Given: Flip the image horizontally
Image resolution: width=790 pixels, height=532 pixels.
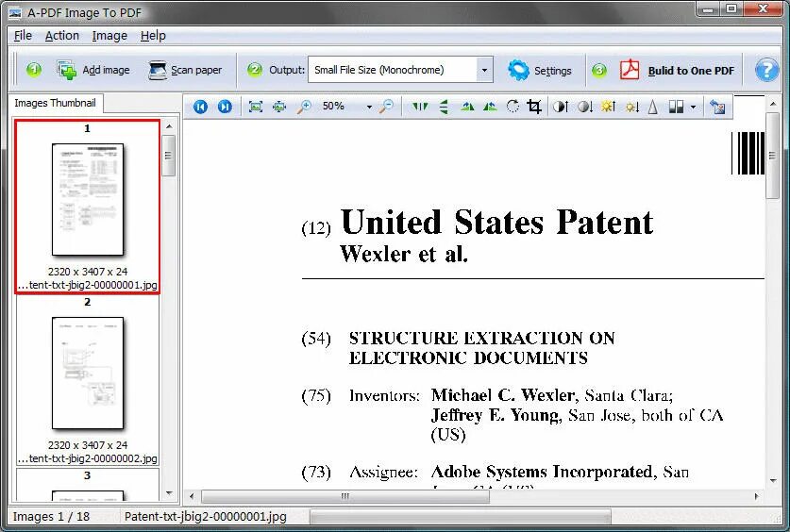Looking at the screenshot, I should [419, 107].
